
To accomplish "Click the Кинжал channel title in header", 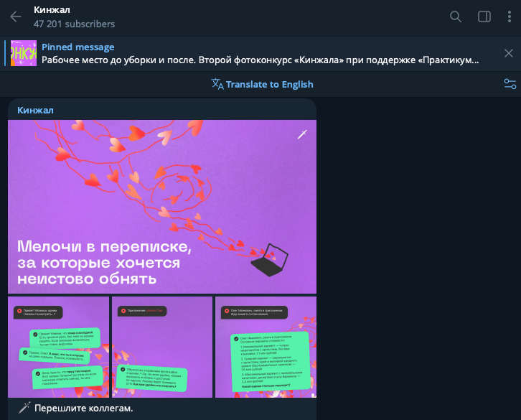I will pyautogui.click(x=52, y=10).
